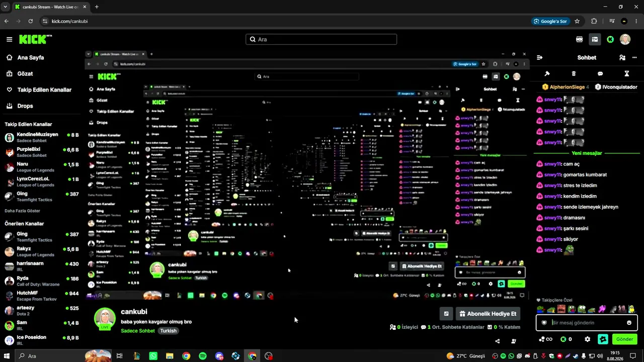Open the Kick sidebar hamburger menu

click(x=9, y=39)
